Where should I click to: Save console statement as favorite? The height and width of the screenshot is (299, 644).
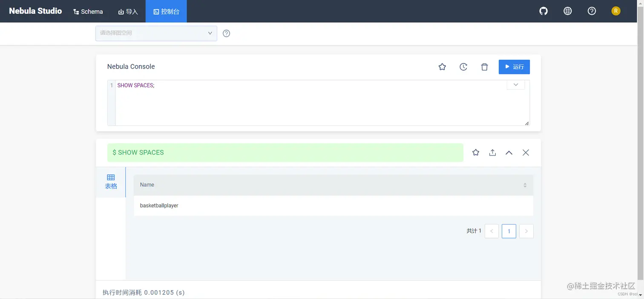click(442, 67)
